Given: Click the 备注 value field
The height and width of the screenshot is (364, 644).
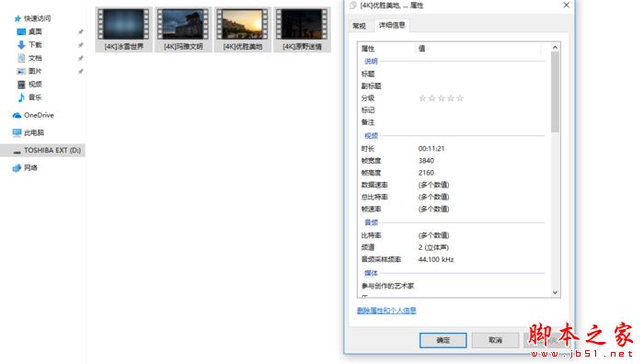Looking at the screenshot, I should pyautogui.click(x=480, y=122).
